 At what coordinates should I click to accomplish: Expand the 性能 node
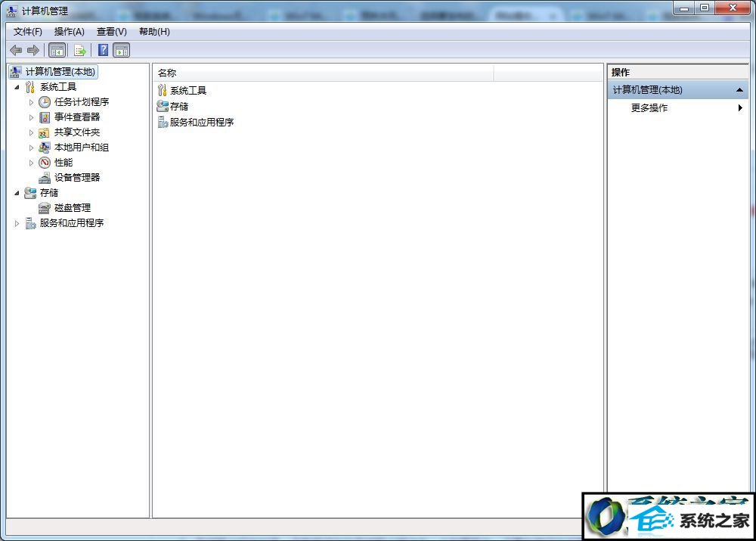(x=31, y=163)
